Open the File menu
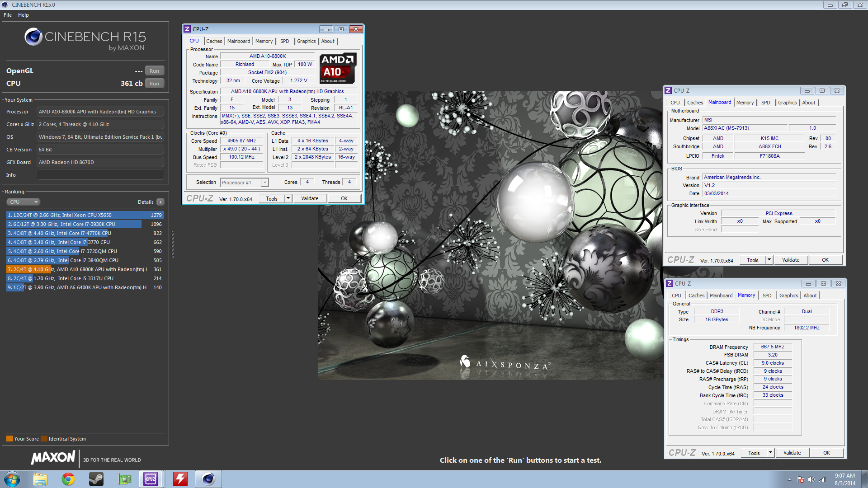Image resolution: width=868 pixels, height=488 pixels. pos(8,15)
